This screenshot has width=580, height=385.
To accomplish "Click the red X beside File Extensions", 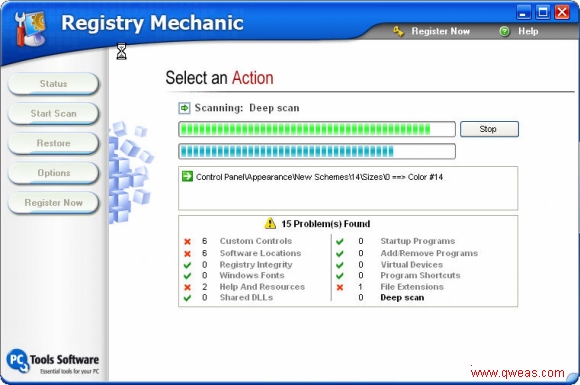I will pos(340,287).
